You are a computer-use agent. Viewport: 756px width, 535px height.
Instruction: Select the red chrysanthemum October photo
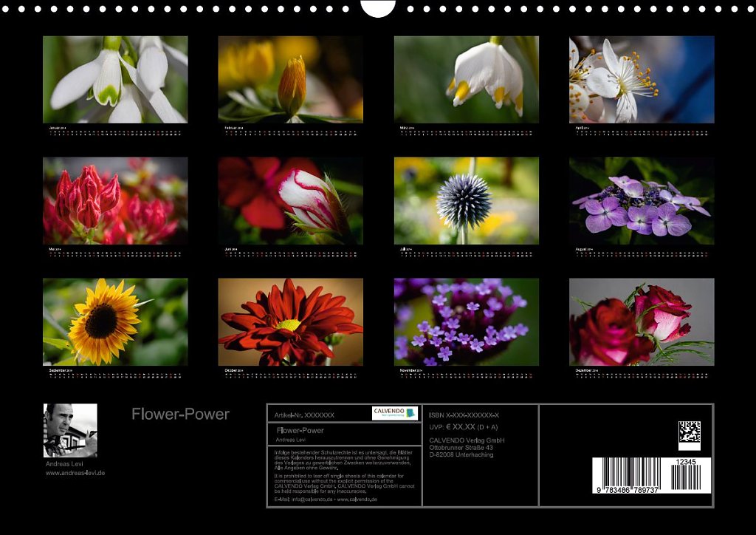coord(290,321)
